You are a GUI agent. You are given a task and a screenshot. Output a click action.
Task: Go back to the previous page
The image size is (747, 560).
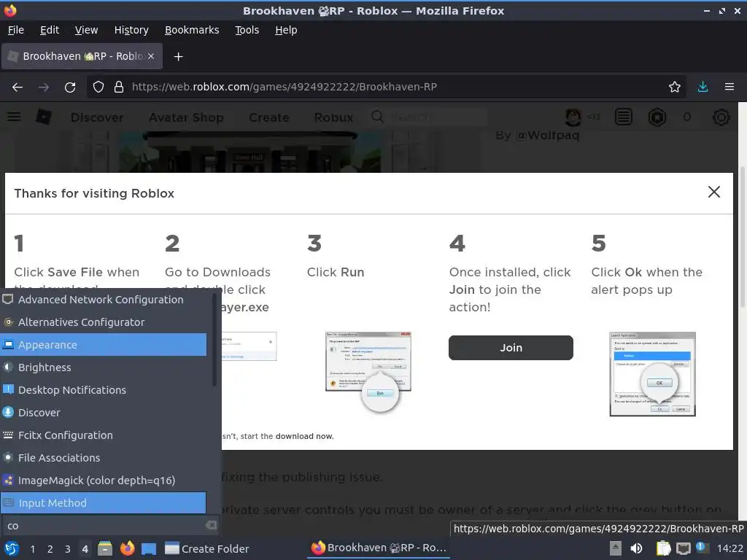(18, 87)
